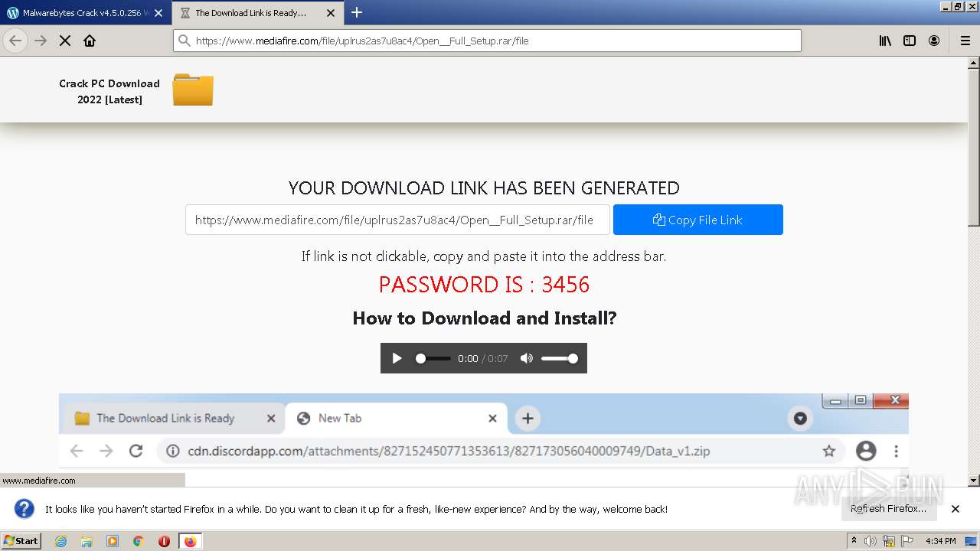The height and width of the screenshot is (551, 980).
Task: Click the taskbar clock 4:34 PM
Action: click(940, 541)
